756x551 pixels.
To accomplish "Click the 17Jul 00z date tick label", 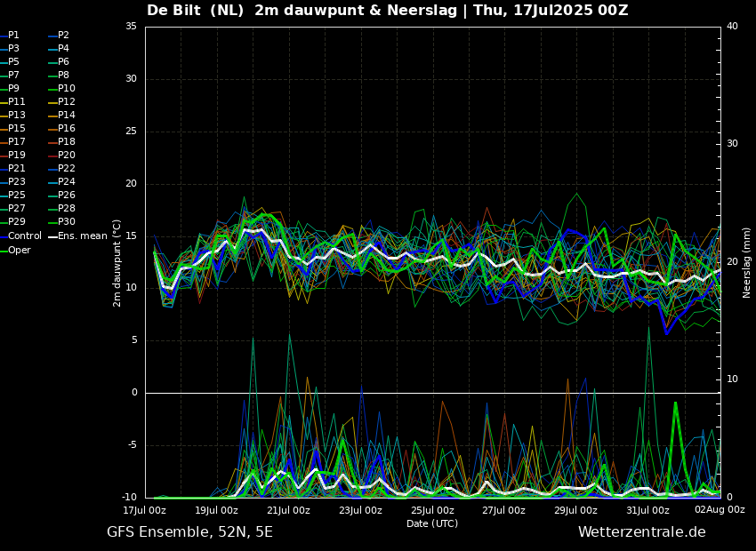I will pyautogui.click(x=145, y=510).
